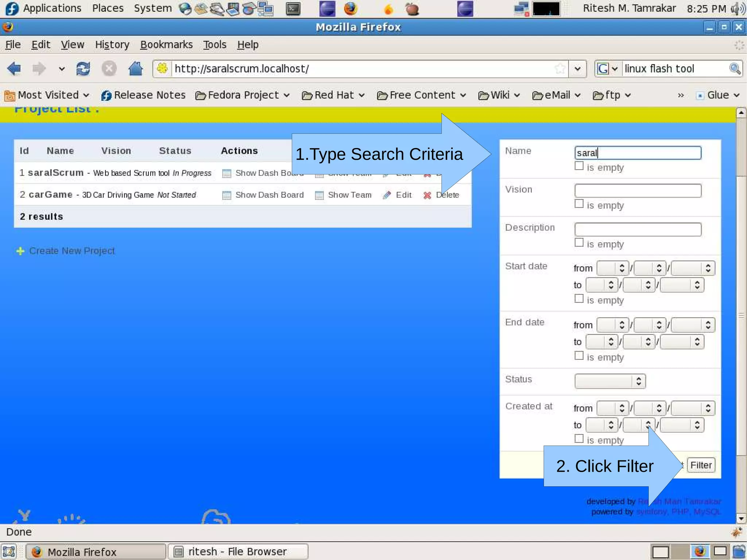
Task: Reload the page with the Refresh icon
Action: [83, 69]
